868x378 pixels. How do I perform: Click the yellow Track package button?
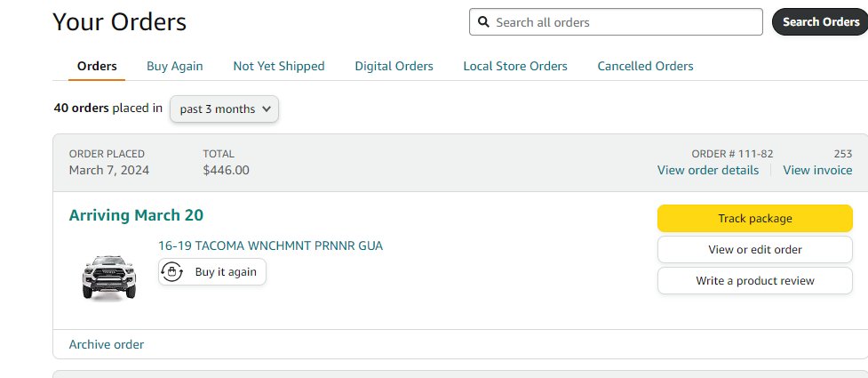click(754, 219)
